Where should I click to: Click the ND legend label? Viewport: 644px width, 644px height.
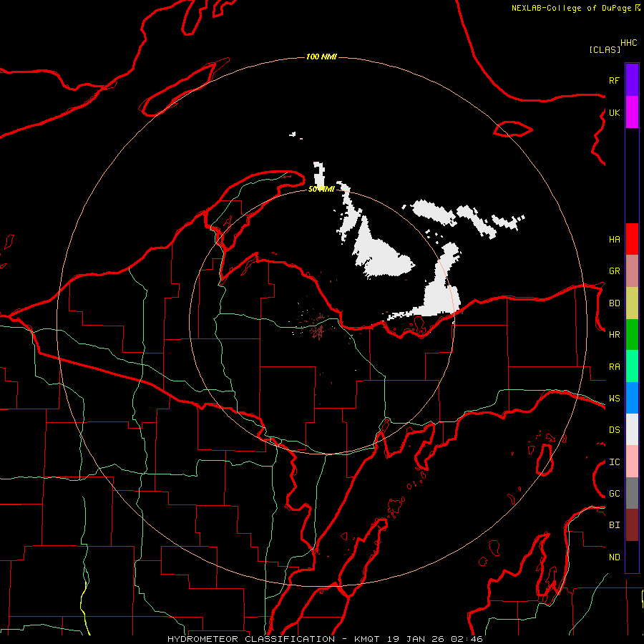point(614,557)
